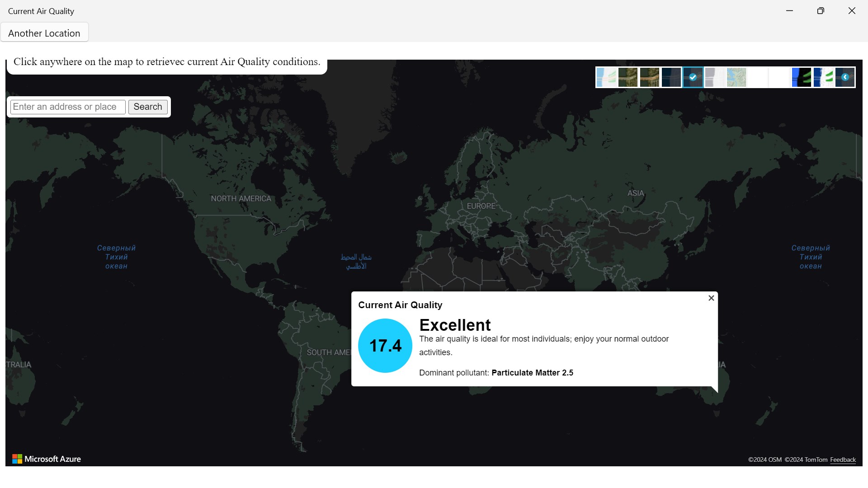Screen dimensions: 868x488
Task: Select the shaded relief terrain style
Action: point(736,77)
